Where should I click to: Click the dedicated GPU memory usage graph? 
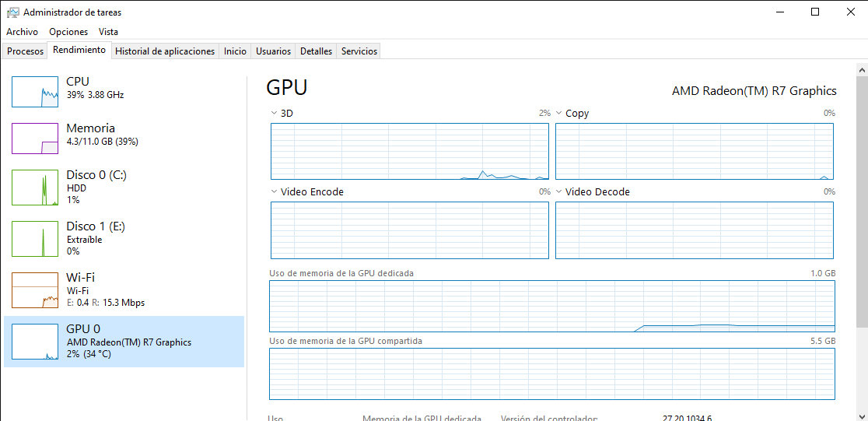coord(551,307)
